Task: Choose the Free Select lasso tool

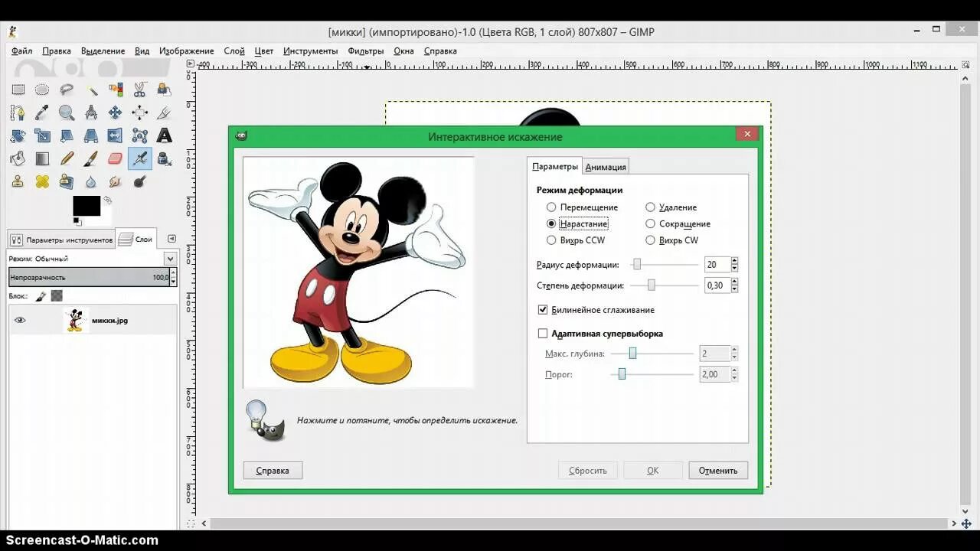Action: pos(67,90)
